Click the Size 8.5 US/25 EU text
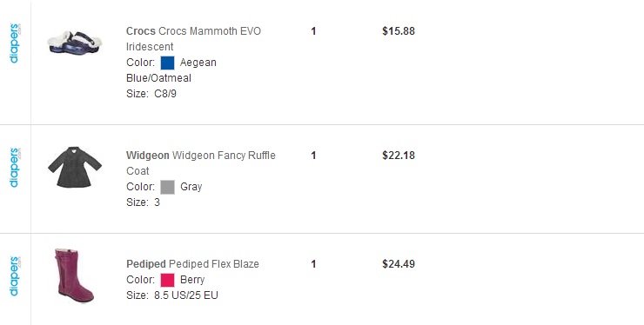Image resolution: width=644 pixels, height=325 pixels. tap(172, 295)
